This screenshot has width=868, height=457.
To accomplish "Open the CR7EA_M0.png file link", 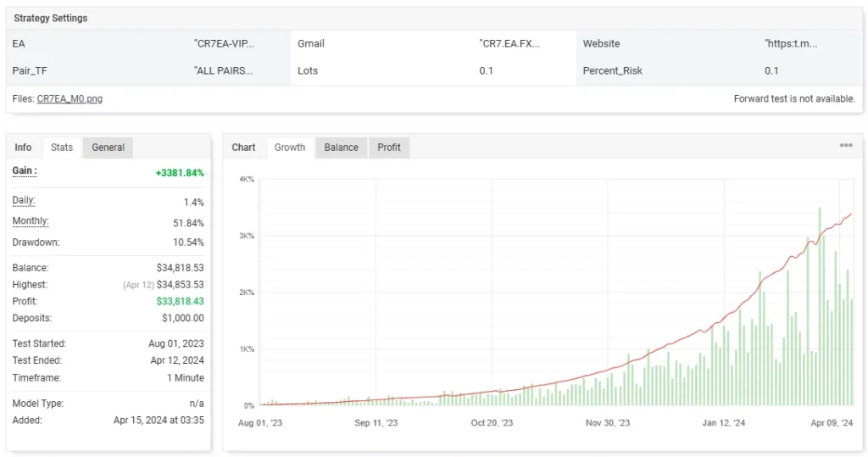I will pos(70,99).
